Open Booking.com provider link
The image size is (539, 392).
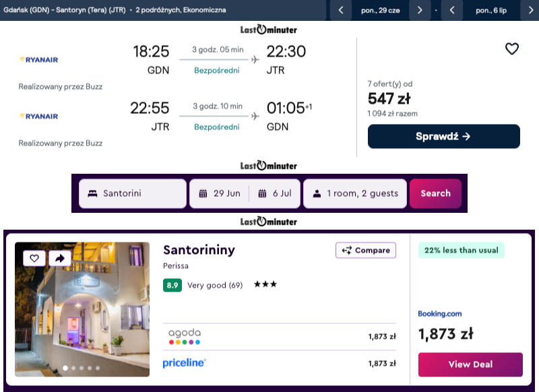click(x=440, y=314)
